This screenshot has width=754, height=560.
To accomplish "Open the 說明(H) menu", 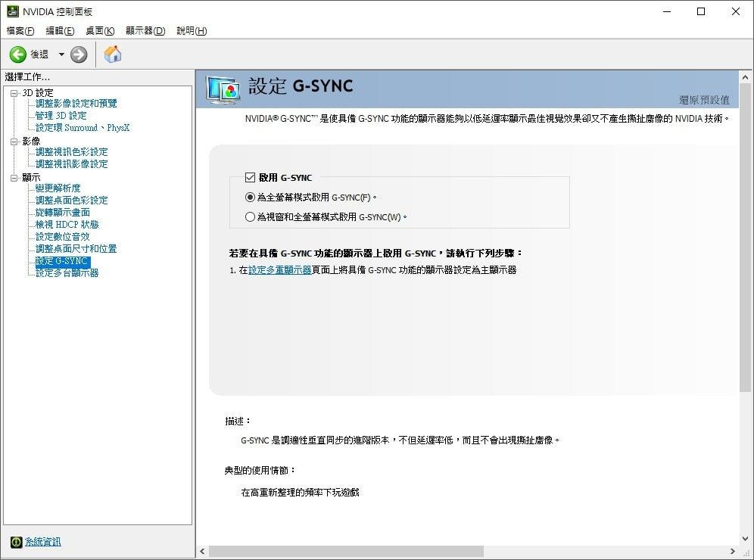I will tap(192, 31).
